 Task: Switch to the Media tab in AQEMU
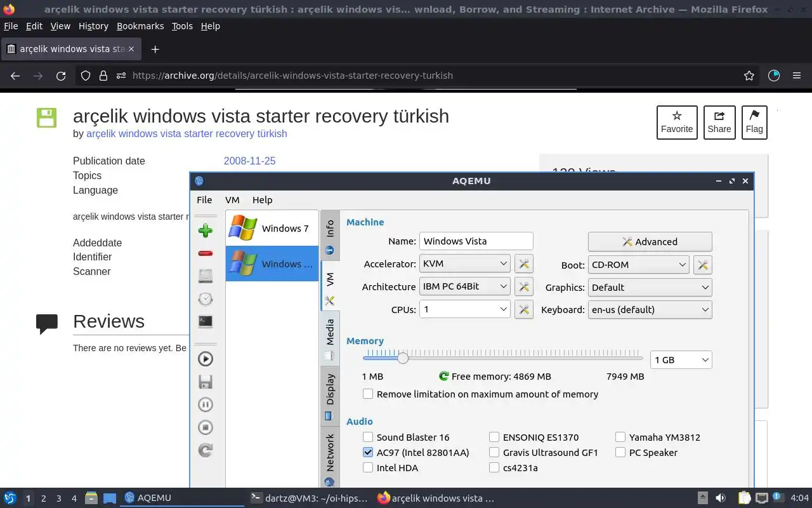pyautogui.click(x=330, y=338)
